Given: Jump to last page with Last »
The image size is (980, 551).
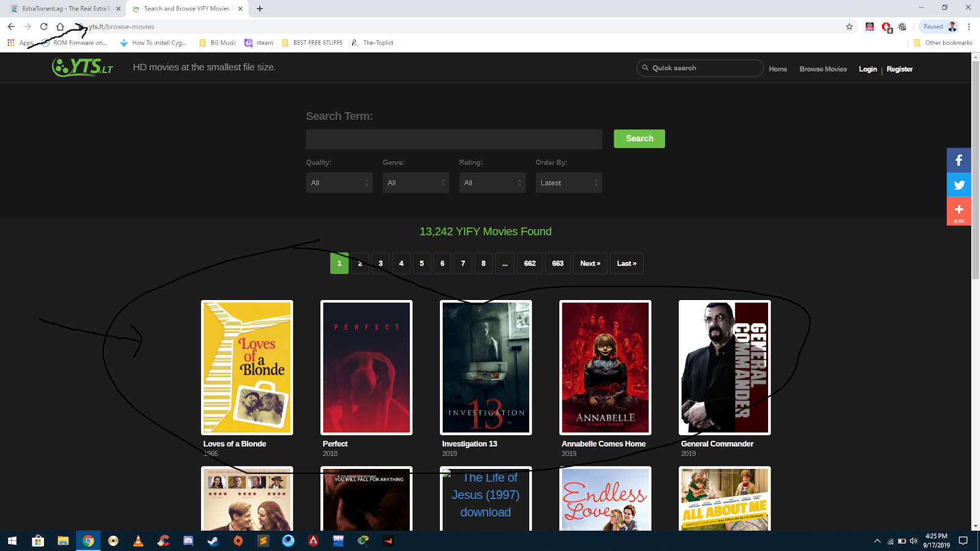Looking at the screenshot, I should (626, 263).
